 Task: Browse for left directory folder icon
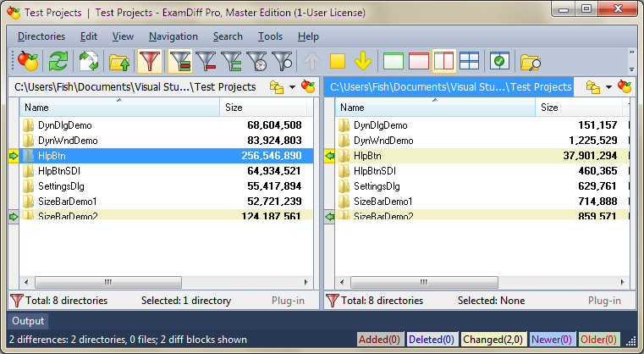click(277, 86)
